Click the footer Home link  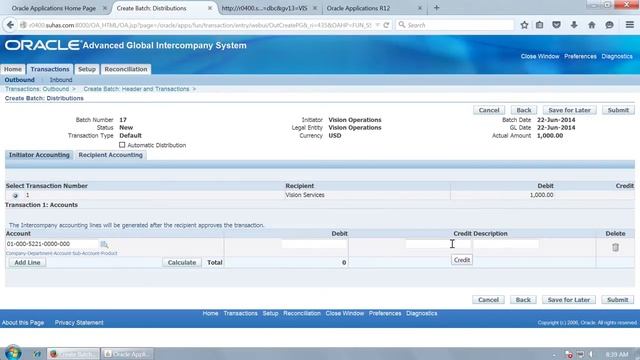210,313
